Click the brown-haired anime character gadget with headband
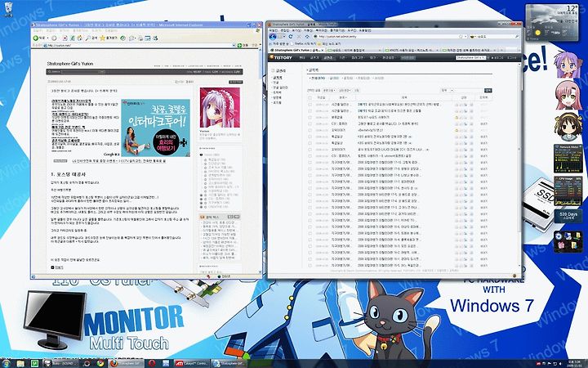Screen dimensions: 588x368 coord(568,126)
